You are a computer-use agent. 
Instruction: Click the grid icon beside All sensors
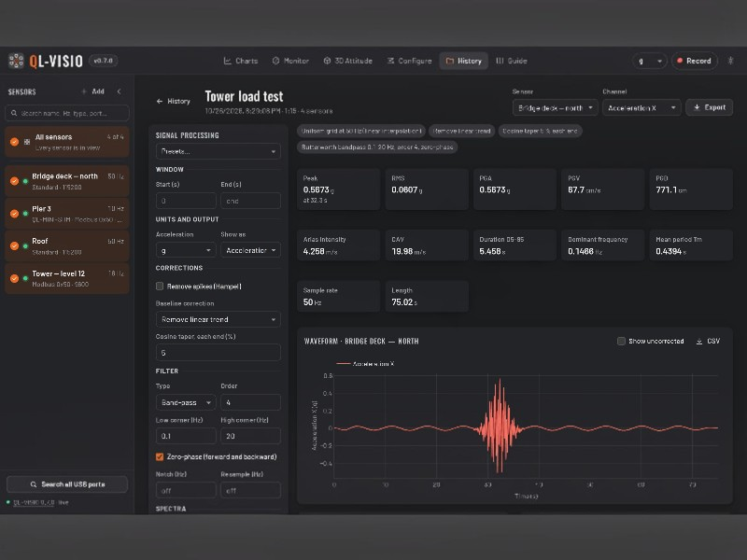(27, 142)
